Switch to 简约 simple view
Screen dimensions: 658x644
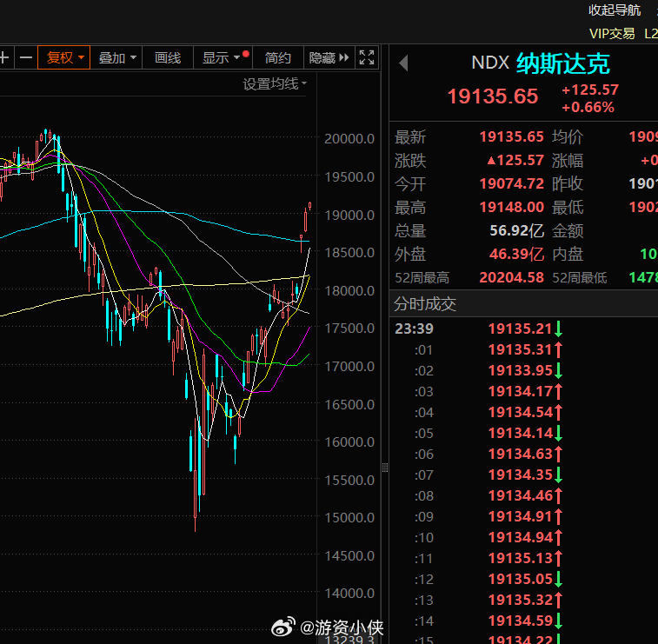[x=278, y=57]
